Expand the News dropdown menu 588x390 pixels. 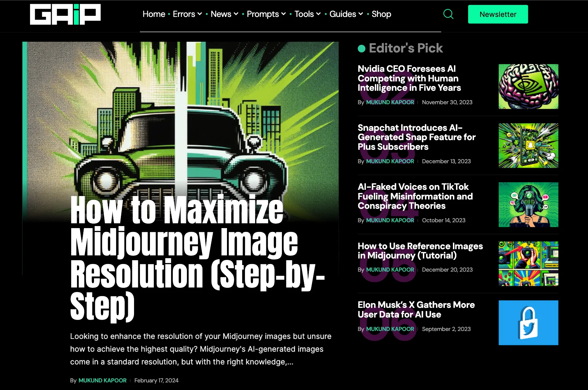click(x=224, y=14)
